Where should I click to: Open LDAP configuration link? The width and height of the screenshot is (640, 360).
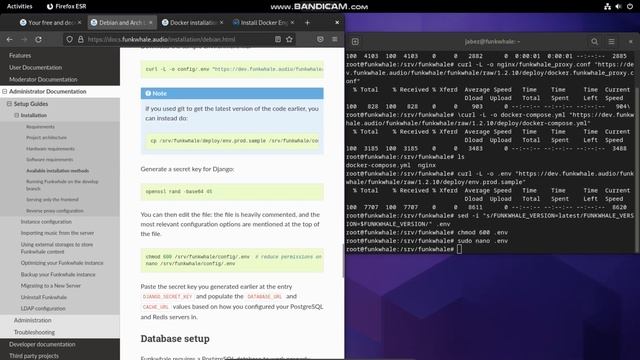click(43, 309)
